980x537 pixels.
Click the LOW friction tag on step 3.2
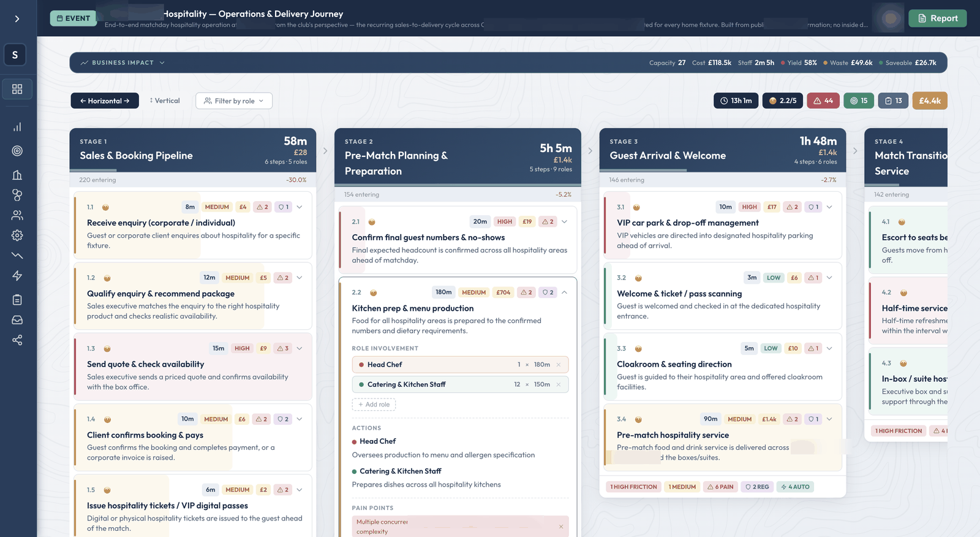click(x=774, y=278)
